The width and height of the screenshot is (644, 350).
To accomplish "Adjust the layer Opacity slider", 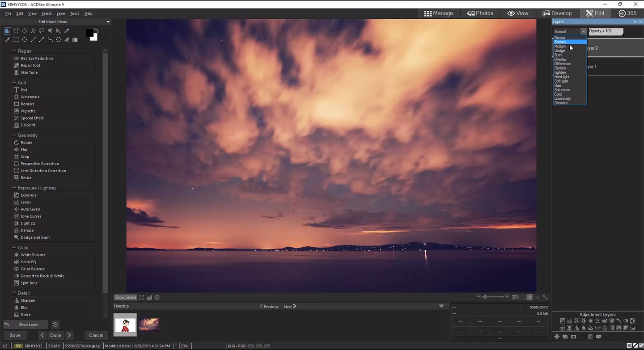I will [606, 31].
